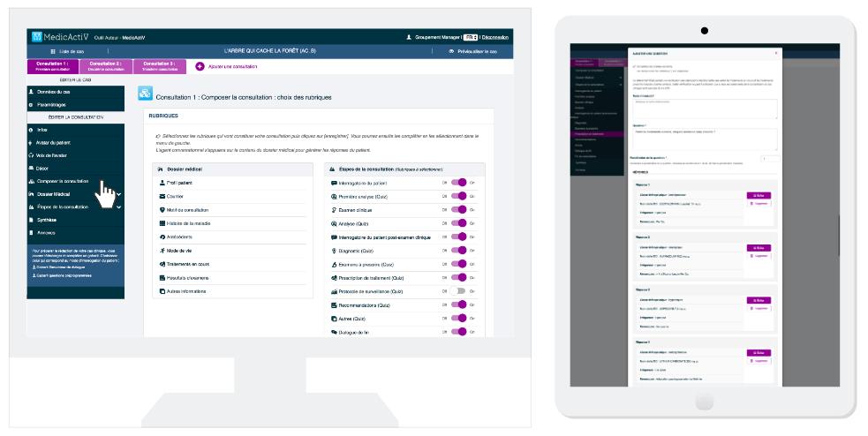Toggle Prescription de traitement (Quiz) switch
The image size is (868, 436).
pyautogui.click(x=459, y=277)
